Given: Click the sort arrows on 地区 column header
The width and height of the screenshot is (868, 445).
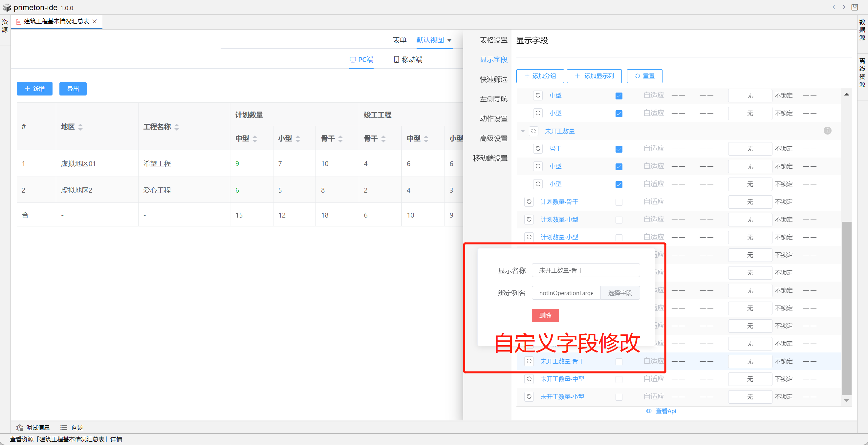Looking at the screenshot, I should [80, 127].
